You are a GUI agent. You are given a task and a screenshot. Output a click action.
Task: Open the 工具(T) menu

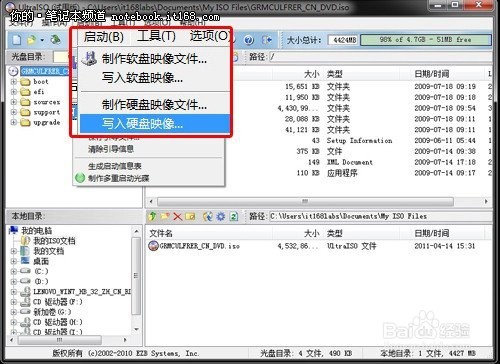coord(156,36)
